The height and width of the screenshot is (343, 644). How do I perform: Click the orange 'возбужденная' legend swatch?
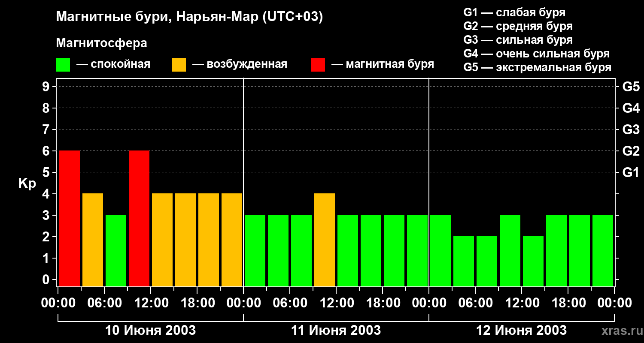[x=179, y=64]
